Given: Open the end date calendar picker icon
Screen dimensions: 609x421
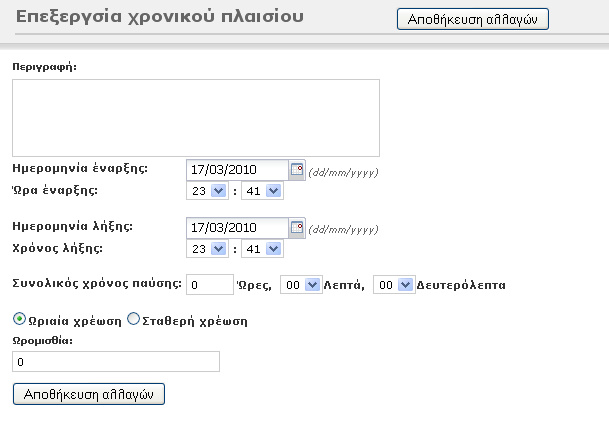Looking at the screenshot, I should click(296, 227).
